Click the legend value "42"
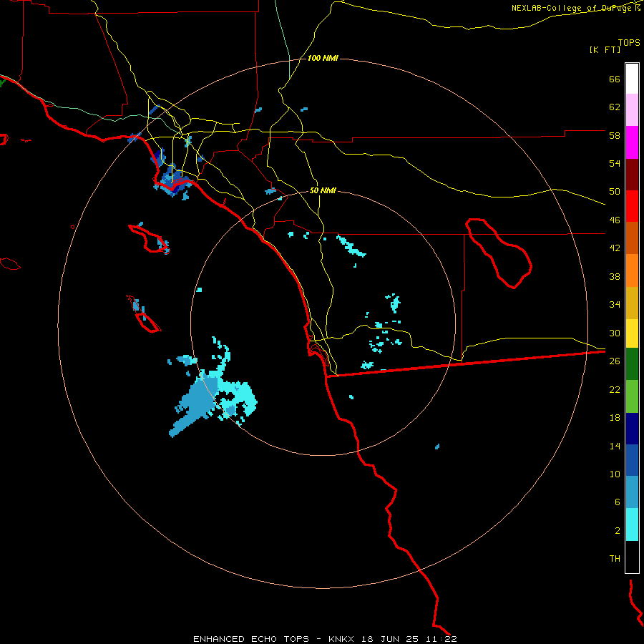The width and height of the screenshot is (644, 644). (x=615, y=248)
